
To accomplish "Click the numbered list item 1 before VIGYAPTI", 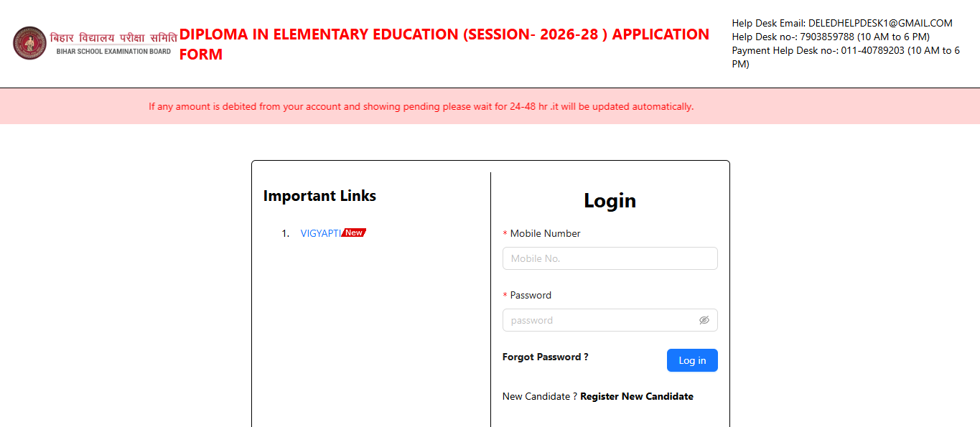I will pyautogui.click(x=286, y=233).
